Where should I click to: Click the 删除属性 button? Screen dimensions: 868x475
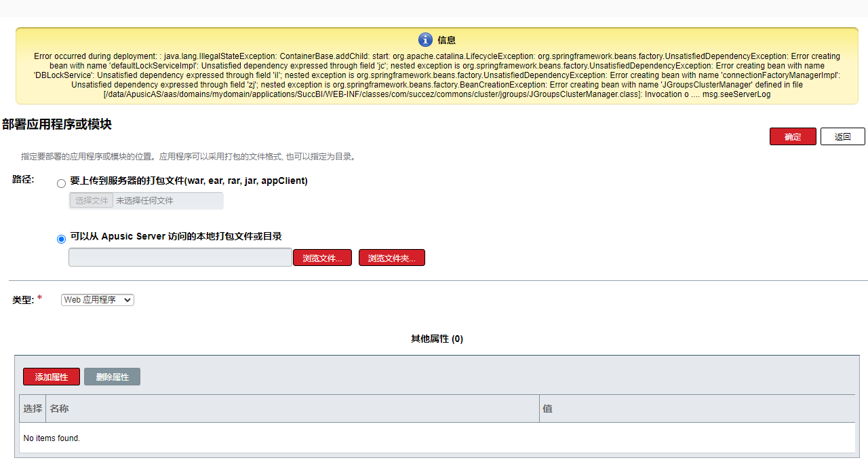112,377
